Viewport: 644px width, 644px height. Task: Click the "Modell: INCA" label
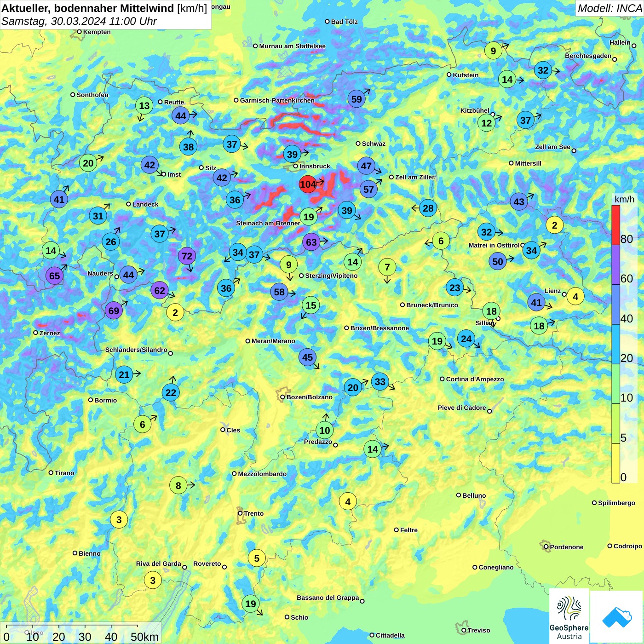coord(610,8)
